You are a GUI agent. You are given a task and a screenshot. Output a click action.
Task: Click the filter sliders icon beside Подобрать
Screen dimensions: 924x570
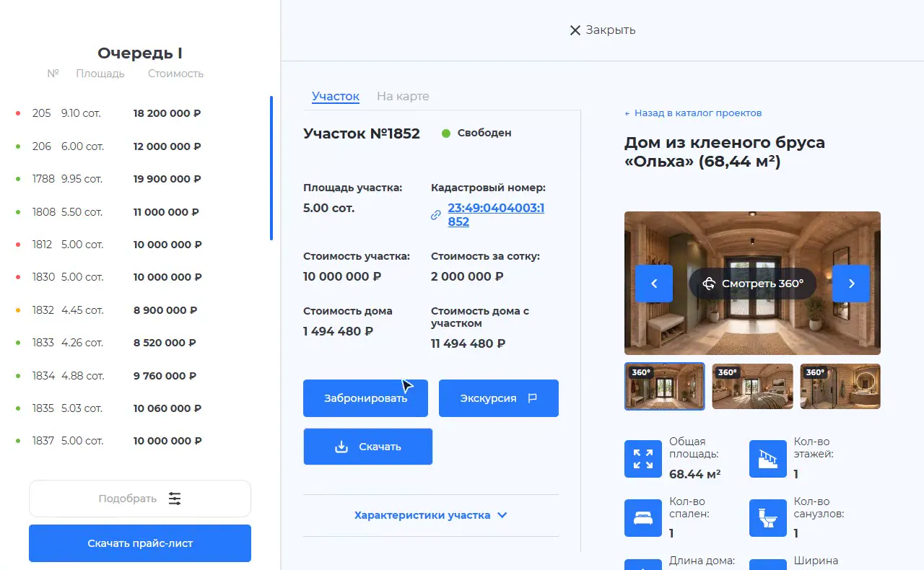click(175, 499)
